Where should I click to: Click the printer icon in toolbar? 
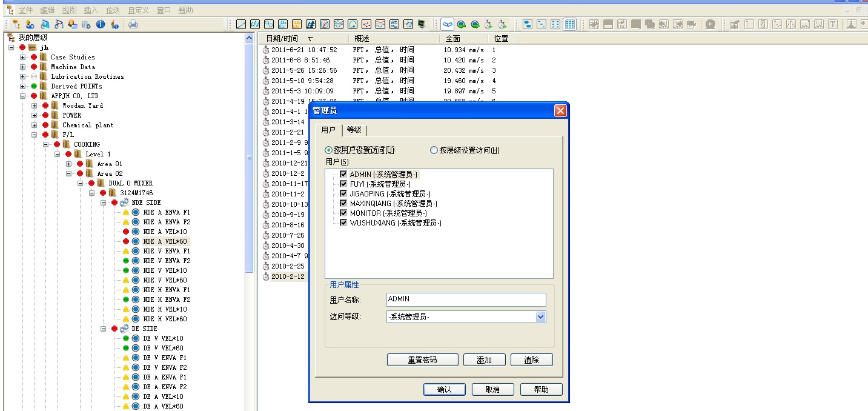point(133,24)
